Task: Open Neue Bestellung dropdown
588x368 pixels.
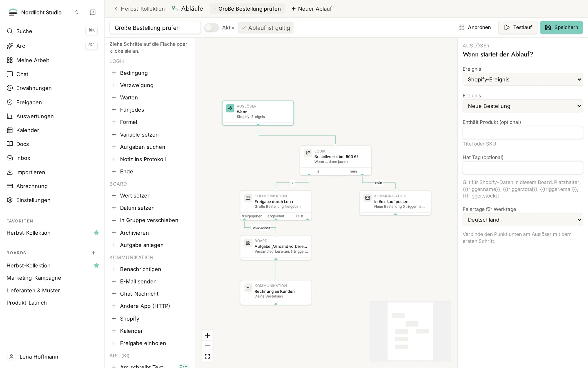Action: click(522, 106)
